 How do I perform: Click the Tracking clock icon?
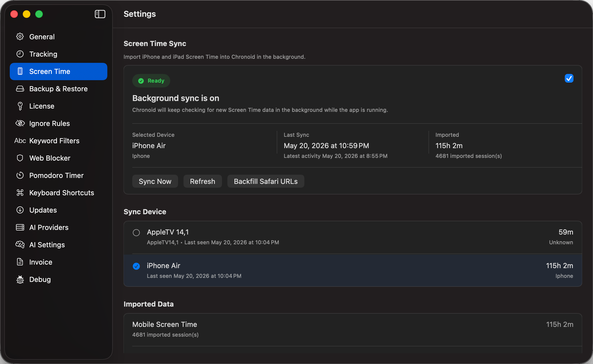(x=20, y=54)
